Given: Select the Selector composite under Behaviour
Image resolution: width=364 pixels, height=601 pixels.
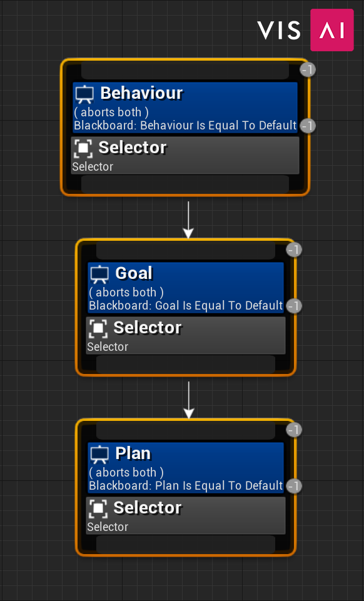Looking at the screenshot, I should click(x=185, y=156).
